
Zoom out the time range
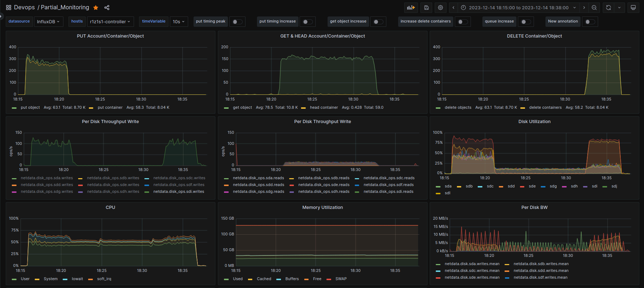[594, 8]
